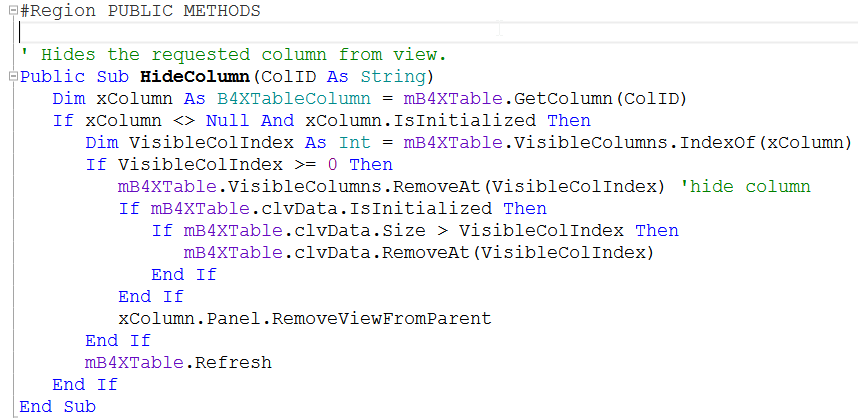Click the RemoveViewFromParent call
The image size is (858, 418).
pyautogui.click(x=378, y=318)
